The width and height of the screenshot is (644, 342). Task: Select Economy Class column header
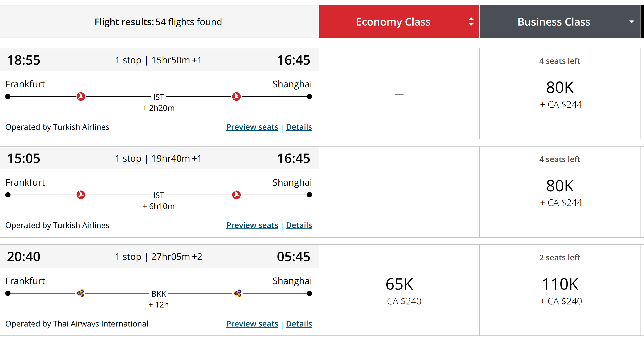pos(399,21)
